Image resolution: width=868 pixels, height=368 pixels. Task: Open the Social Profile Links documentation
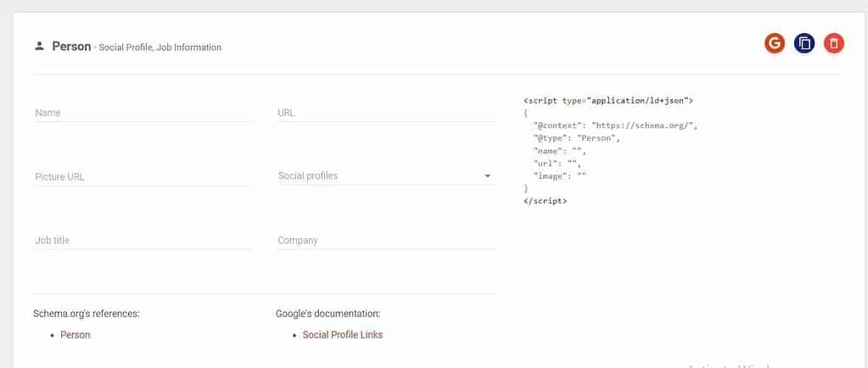click(343, 335)
